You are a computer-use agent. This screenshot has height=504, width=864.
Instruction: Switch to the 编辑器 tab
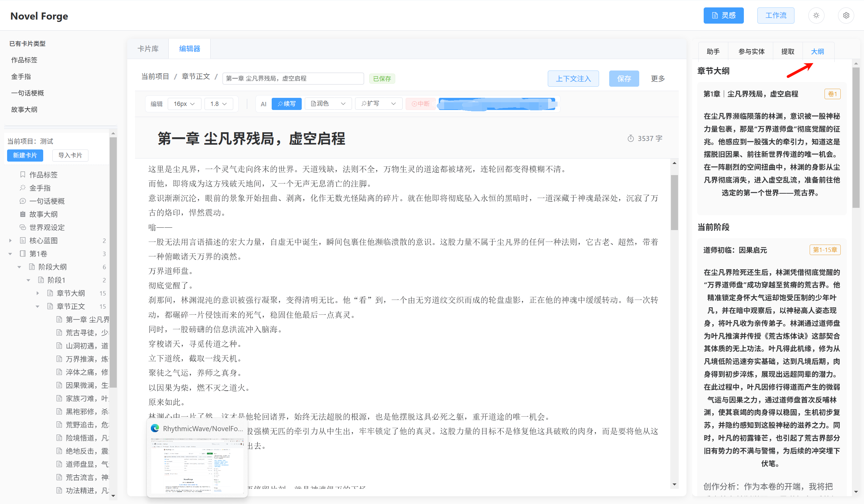(189, 49)
